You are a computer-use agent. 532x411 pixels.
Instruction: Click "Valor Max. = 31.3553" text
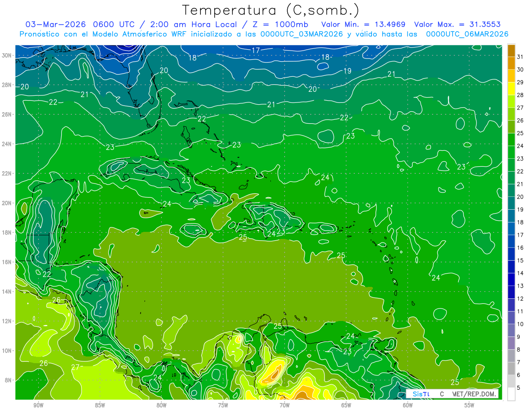[458, 24]
